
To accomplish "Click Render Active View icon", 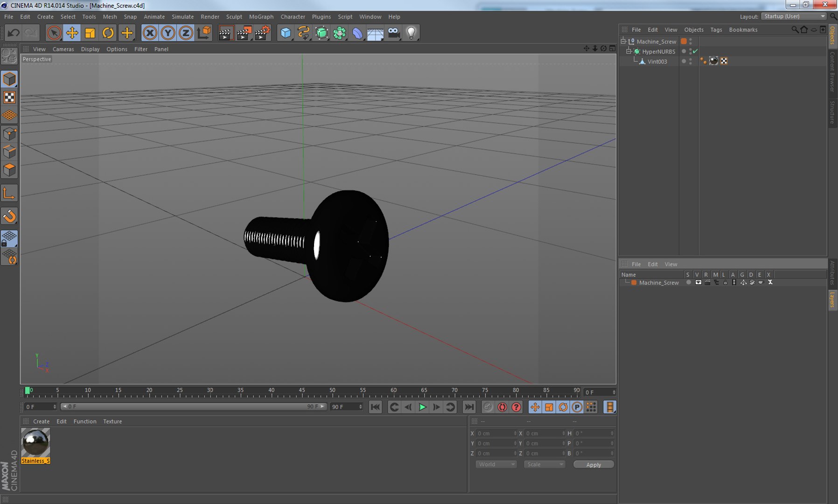I will click(226, 33).
